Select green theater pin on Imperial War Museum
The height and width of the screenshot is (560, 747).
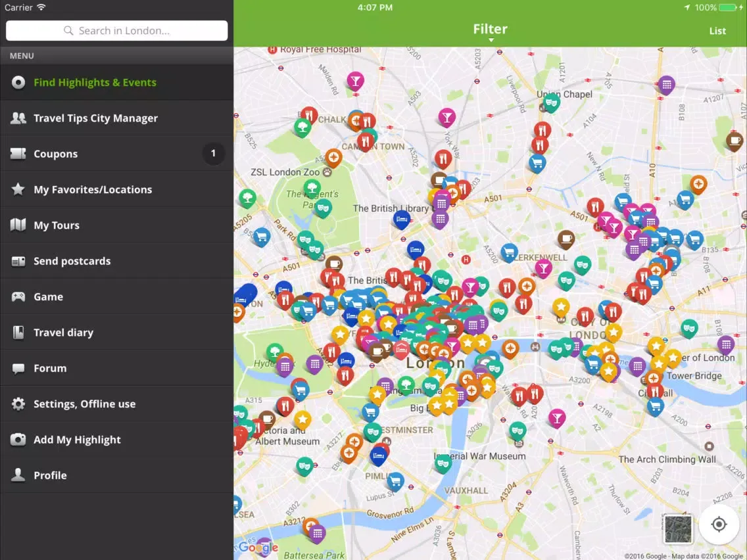point(443,463)
